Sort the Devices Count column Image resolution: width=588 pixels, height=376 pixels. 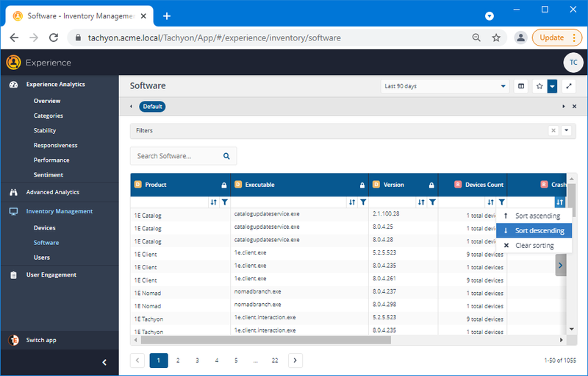coord(490,202)
